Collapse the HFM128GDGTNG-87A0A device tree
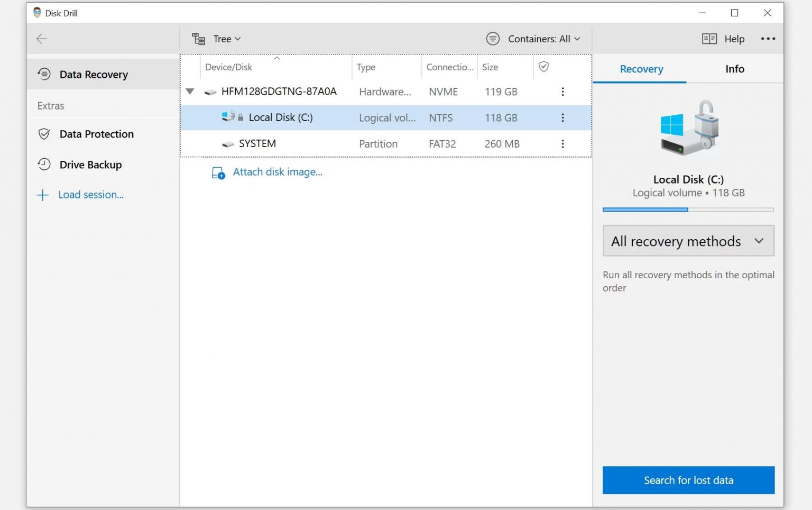The width and height of the screenshot is (812, 510). tap(190, 91)
